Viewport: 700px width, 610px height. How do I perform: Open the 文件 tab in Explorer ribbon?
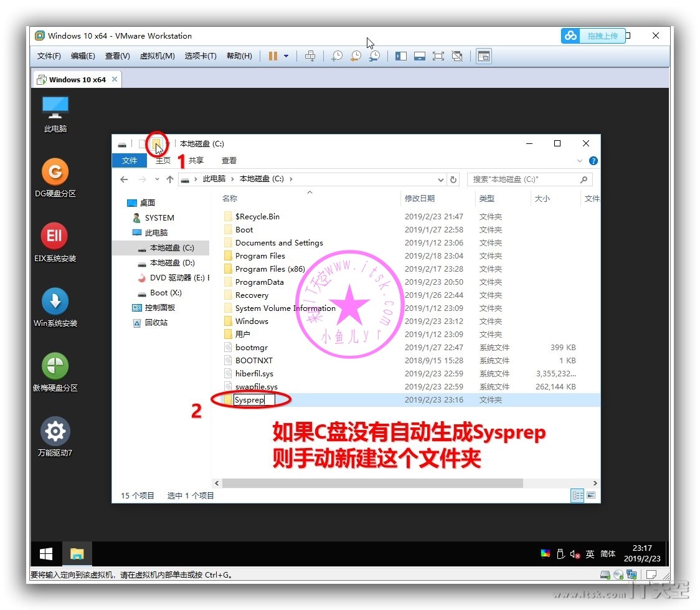130,160
